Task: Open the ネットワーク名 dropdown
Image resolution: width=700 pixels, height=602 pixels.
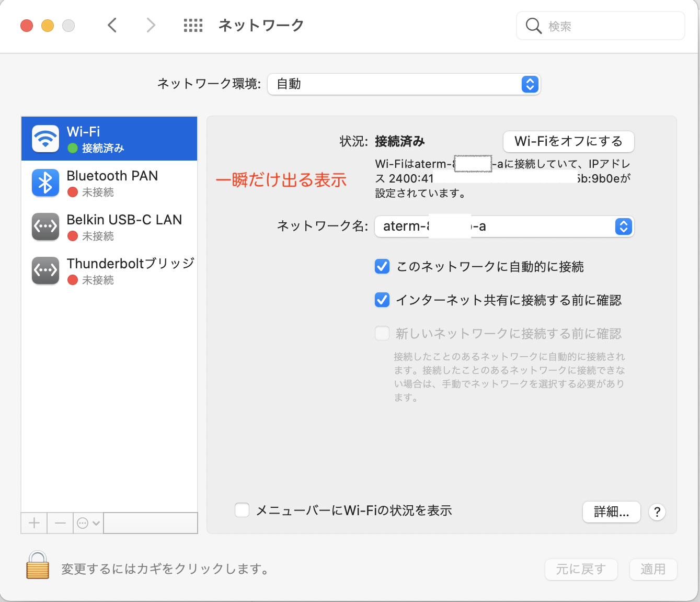Action: (504, 226)
